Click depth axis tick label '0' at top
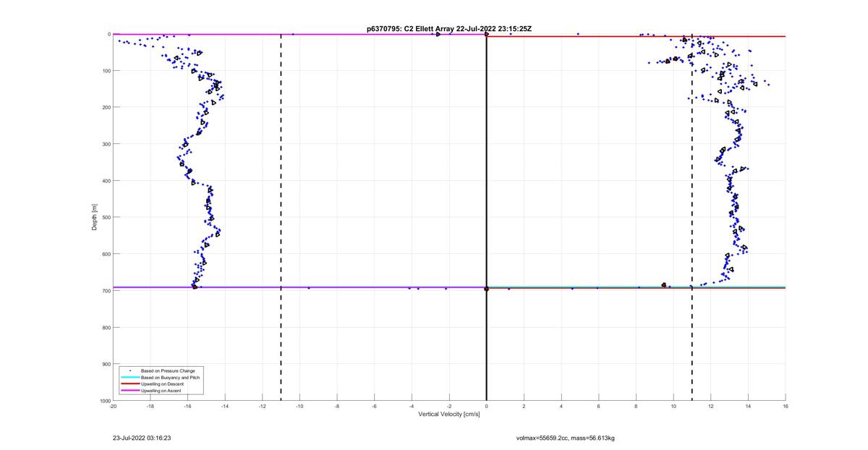 click(109, 34)
